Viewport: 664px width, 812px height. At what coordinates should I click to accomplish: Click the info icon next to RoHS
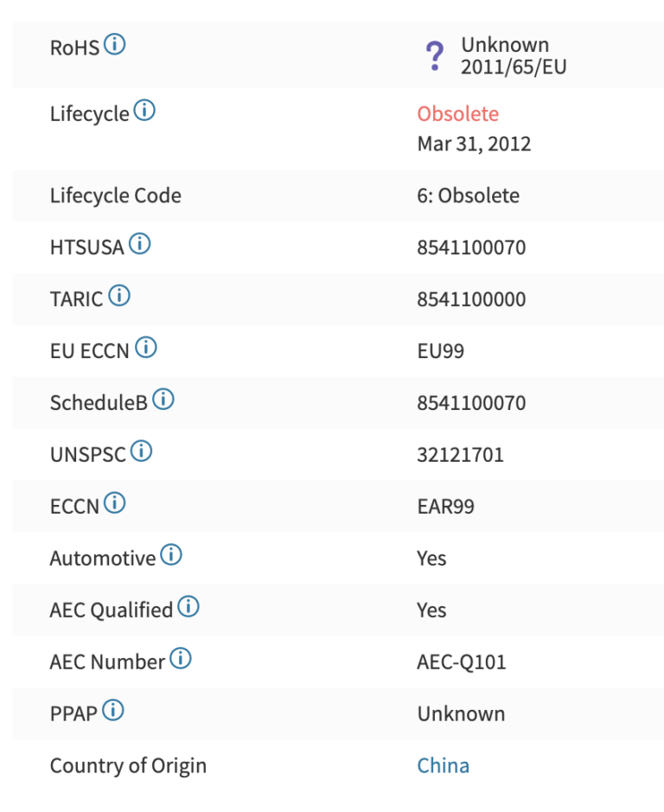(114, 44)
